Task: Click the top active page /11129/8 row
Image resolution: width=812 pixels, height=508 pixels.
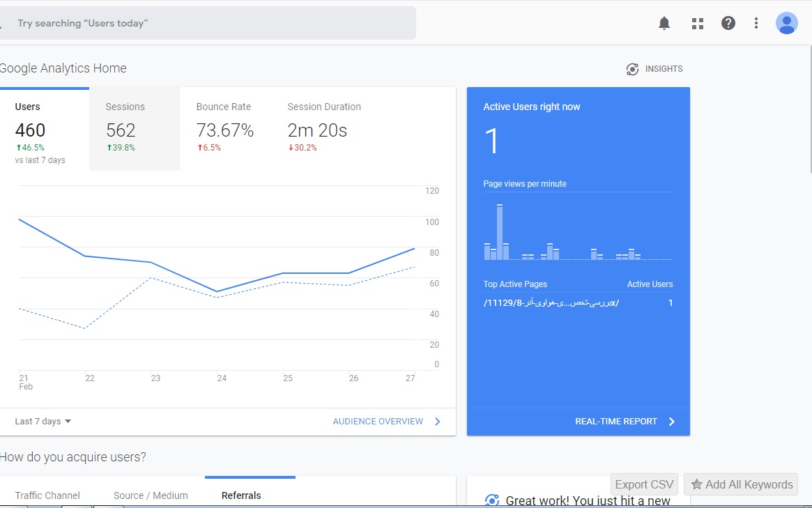Action: (578, 303)
